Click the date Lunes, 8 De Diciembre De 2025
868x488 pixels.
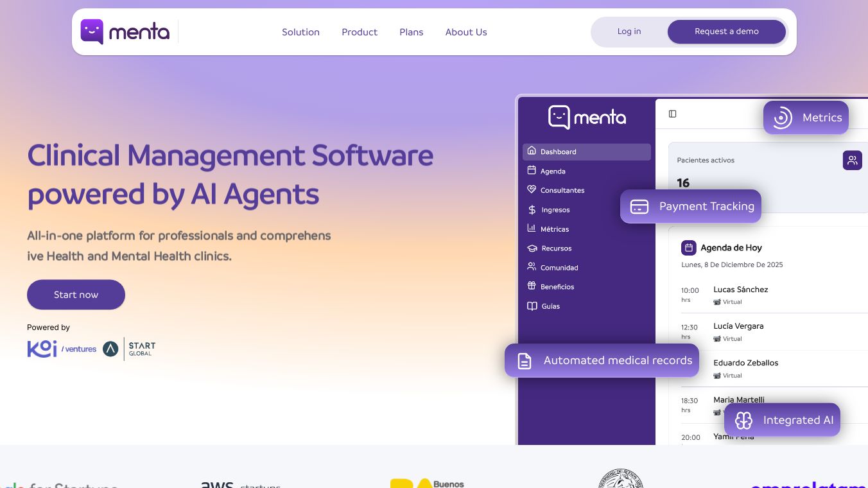pos(732,265)
